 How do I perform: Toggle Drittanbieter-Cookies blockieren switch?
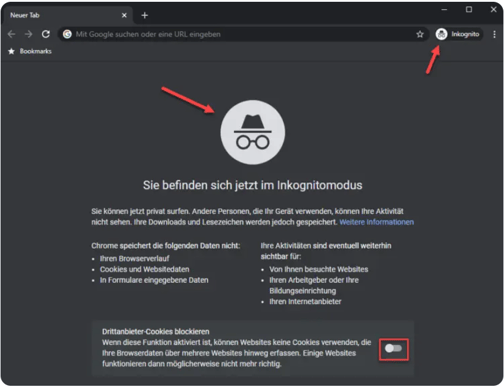pos(393,349)
